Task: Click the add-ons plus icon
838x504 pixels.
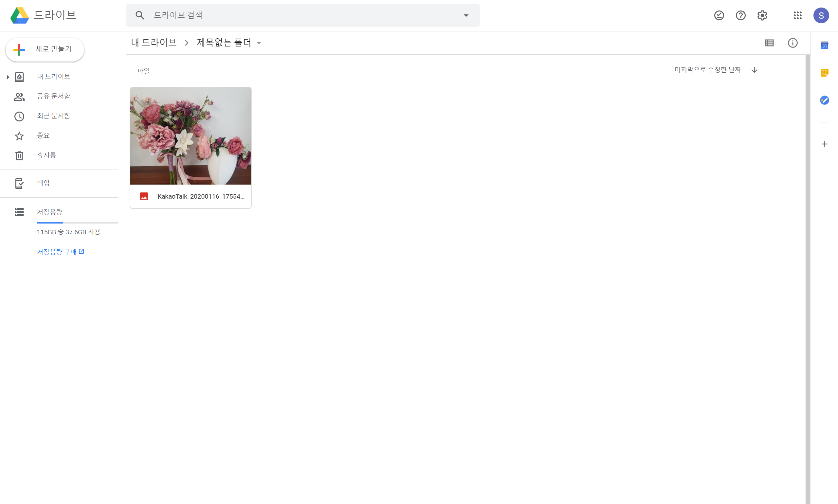Action: point(824,144)
